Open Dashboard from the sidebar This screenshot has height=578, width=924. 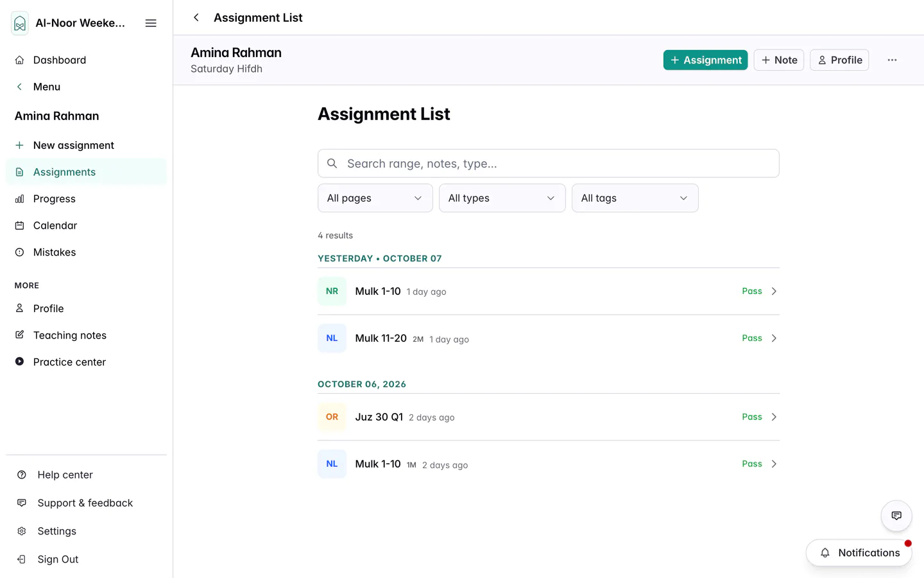pos(86,60)
